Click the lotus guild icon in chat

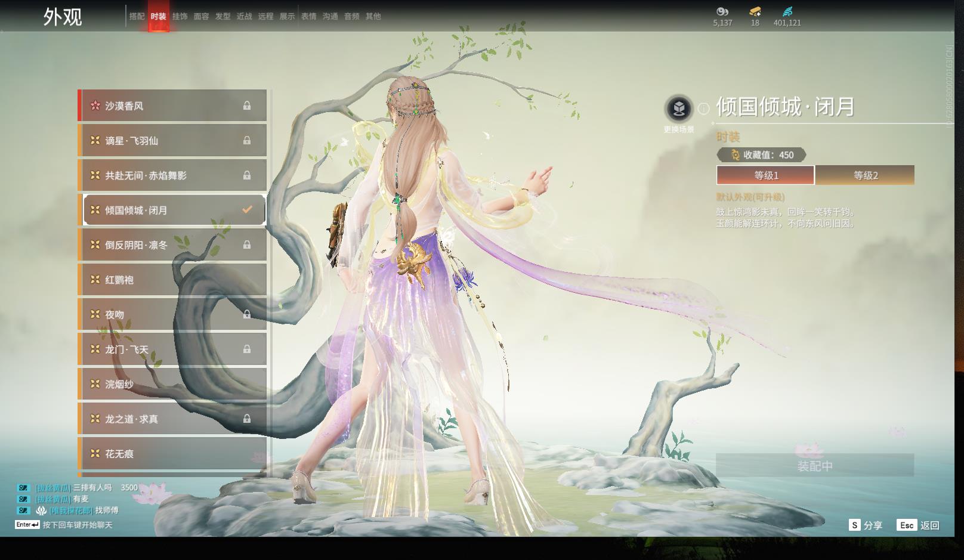[41, 511]
